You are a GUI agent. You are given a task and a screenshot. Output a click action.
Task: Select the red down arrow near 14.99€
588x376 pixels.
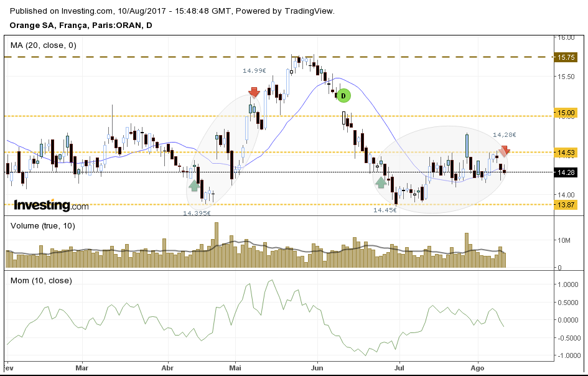(254, 92)
